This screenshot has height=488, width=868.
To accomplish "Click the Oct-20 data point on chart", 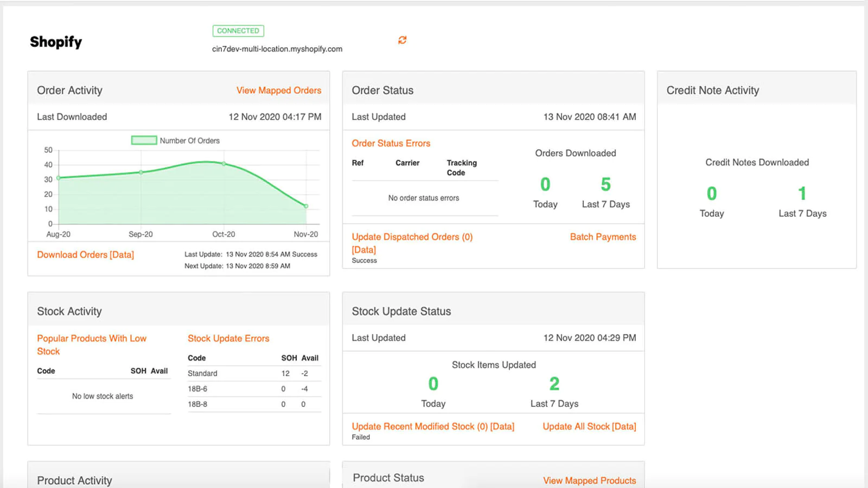I will (224, 163).
